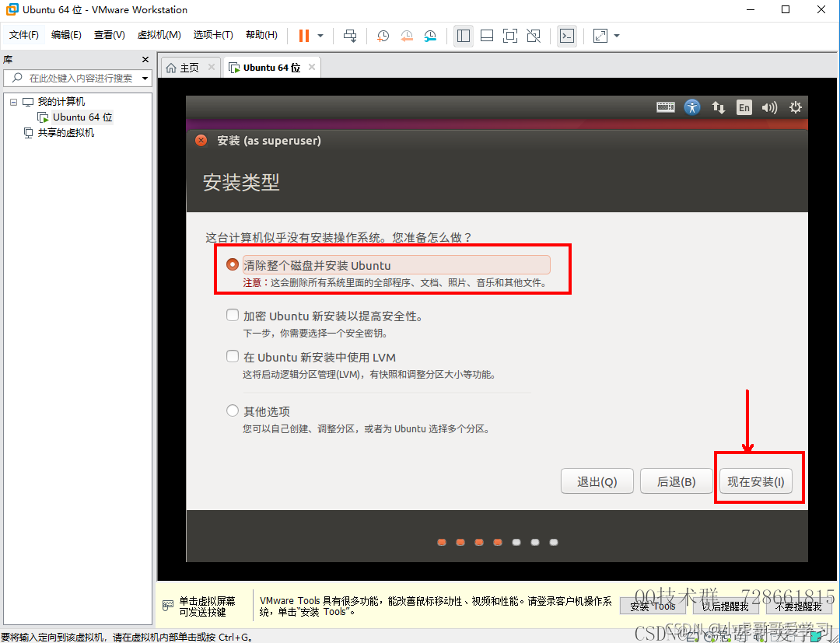Open the 编辑(E) menu
Screen dimensions: 840x643
[66, 35]
